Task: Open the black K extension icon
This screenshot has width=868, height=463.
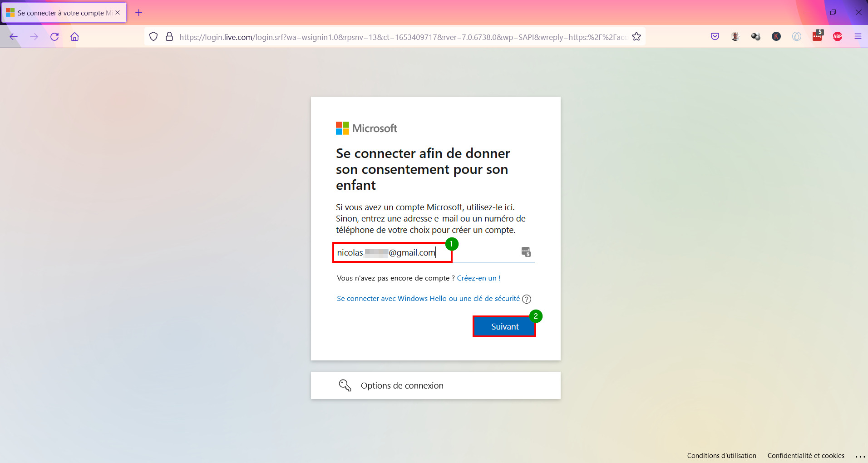Action: pos(776,37)
